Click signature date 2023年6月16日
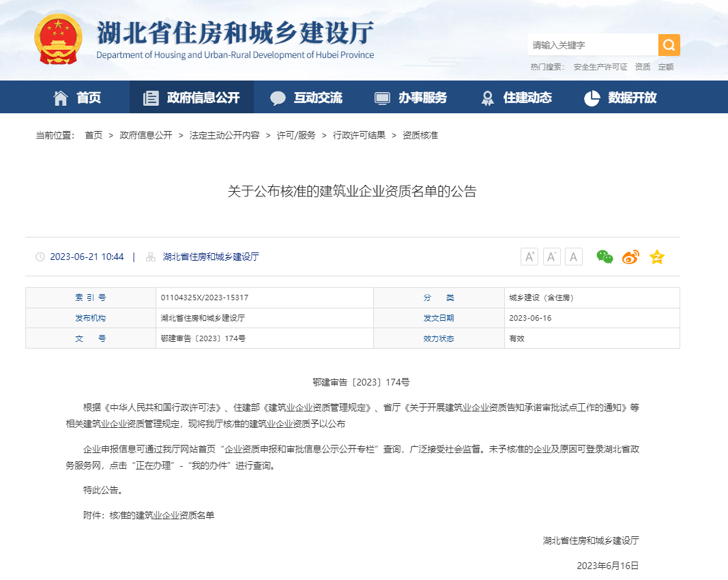728x580 pixels. pyautogui.click(x=608, y=566)
